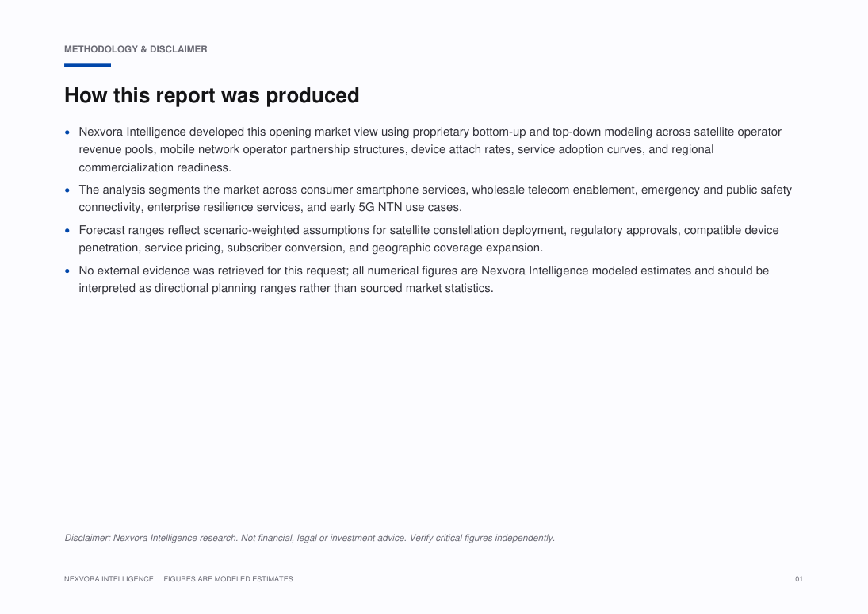
Task: Click the line mentioning '5G NTN use cases'
Action: [x=270, y=207]
